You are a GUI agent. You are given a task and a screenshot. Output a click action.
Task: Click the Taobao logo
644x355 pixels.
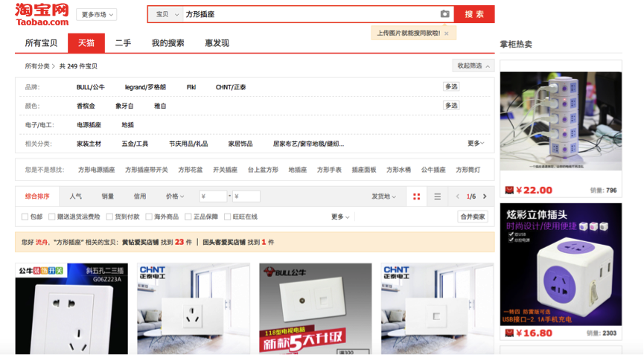click(x=42, y=15)
